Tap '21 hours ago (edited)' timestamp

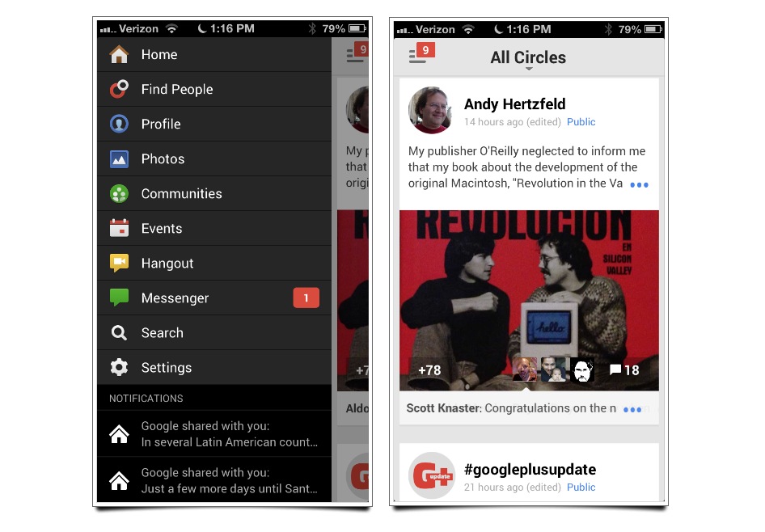pyautogui.click(x=512, y=488)
